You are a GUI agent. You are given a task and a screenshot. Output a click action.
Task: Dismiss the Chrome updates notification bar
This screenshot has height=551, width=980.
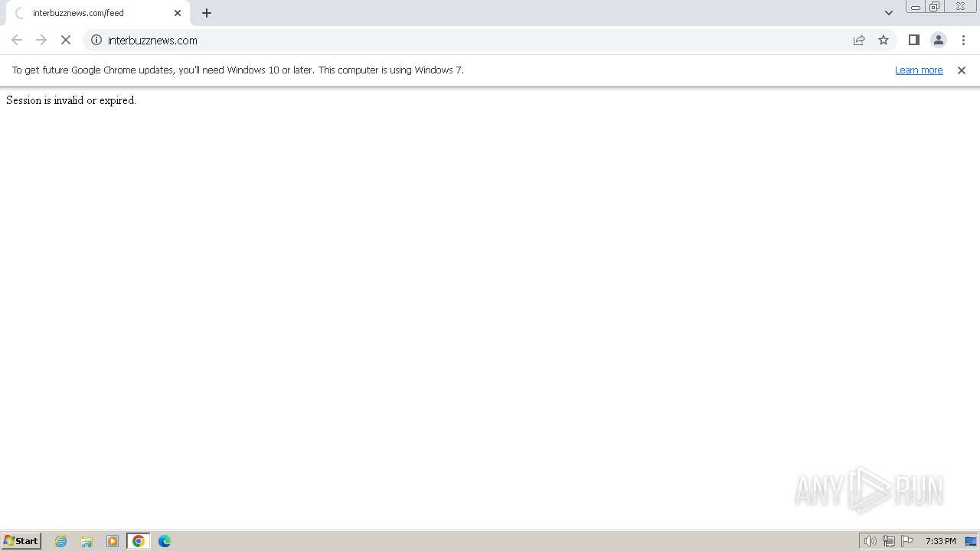(962, 70)
